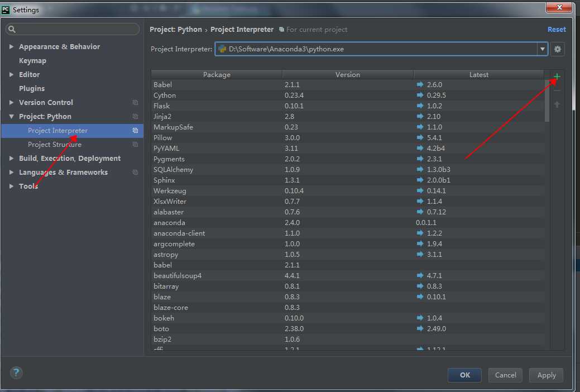Select the Keymap settings item

click(32, 61)
